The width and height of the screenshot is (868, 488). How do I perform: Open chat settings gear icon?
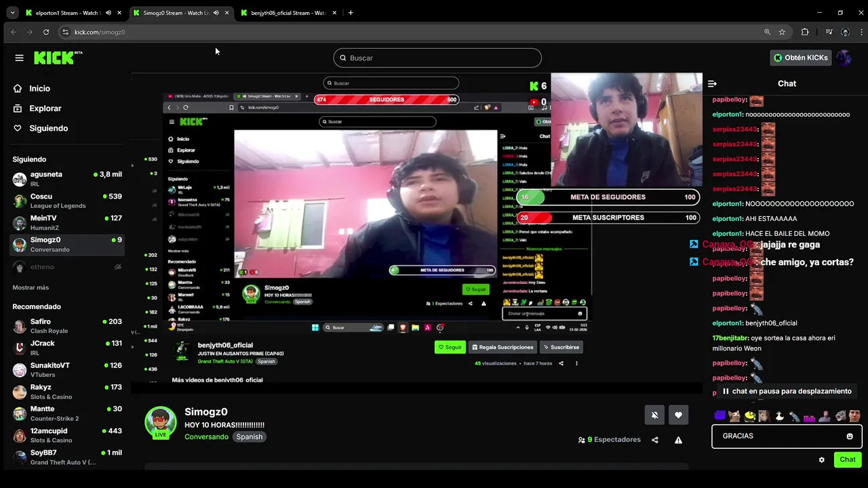point(822,460)
